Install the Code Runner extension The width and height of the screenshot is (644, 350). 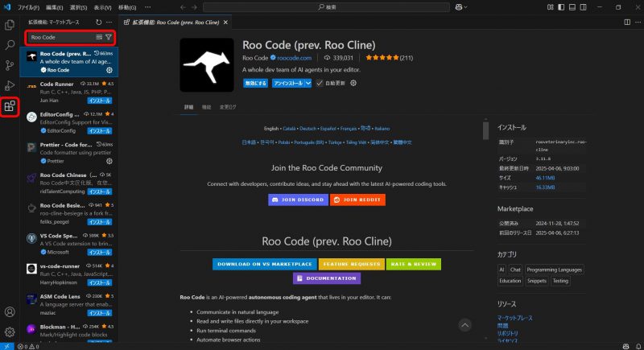click(x=99, y=101)
